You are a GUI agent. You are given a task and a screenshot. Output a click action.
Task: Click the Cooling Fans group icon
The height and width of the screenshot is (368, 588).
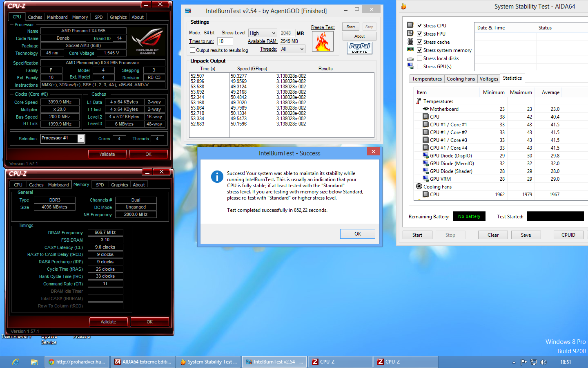click(x=419, y=186)
